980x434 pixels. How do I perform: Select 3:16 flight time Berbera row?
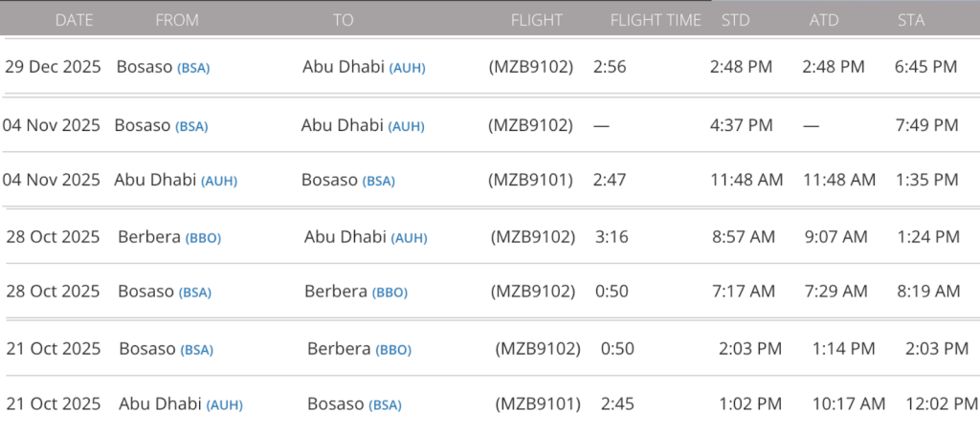(x=612, y=237)
